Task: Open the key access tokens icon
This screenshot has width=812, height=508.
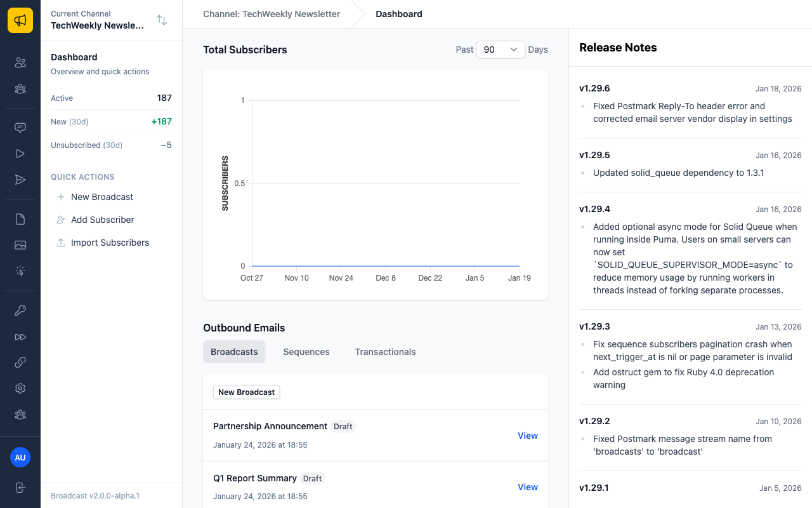Action: coord(20,311)
